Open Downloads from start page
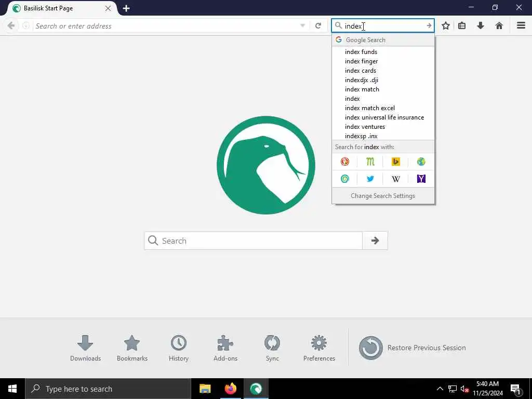Screen dimensions: 532x399 [85, 348]
